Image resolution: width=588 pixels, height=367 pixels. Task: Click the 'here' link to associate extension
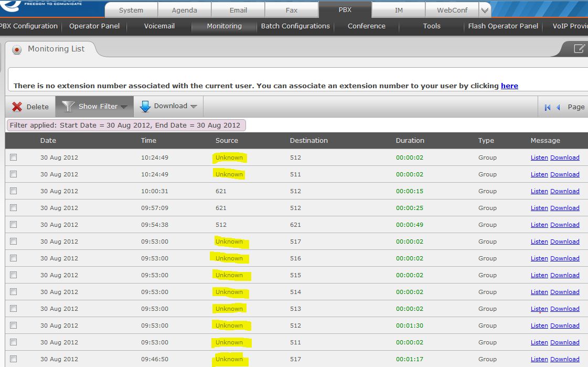point(509,86)
